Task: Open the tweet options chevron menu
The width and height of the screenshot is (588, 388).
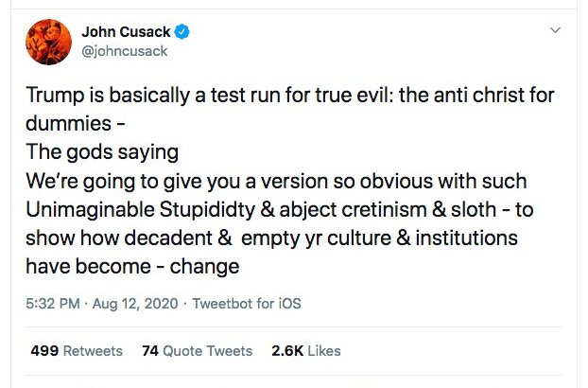Action: tap(556, 30)
